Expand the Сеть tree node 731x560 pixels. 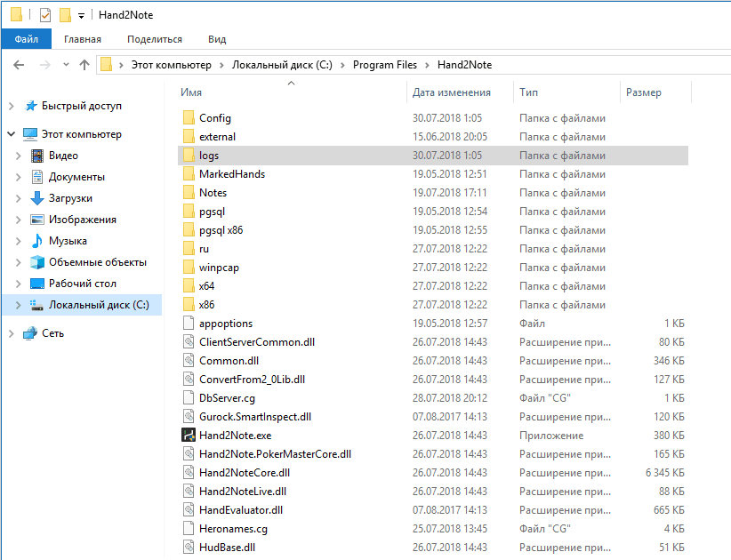[12, 333]
